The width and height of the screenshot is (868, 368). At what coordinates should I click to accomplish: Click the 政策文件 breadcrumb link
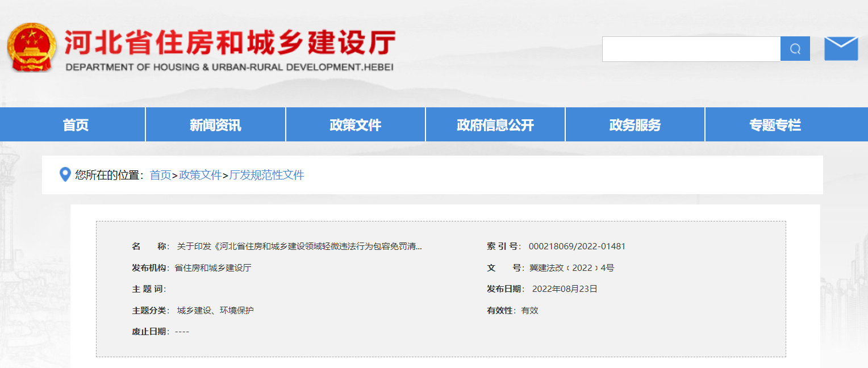[200, 175]
